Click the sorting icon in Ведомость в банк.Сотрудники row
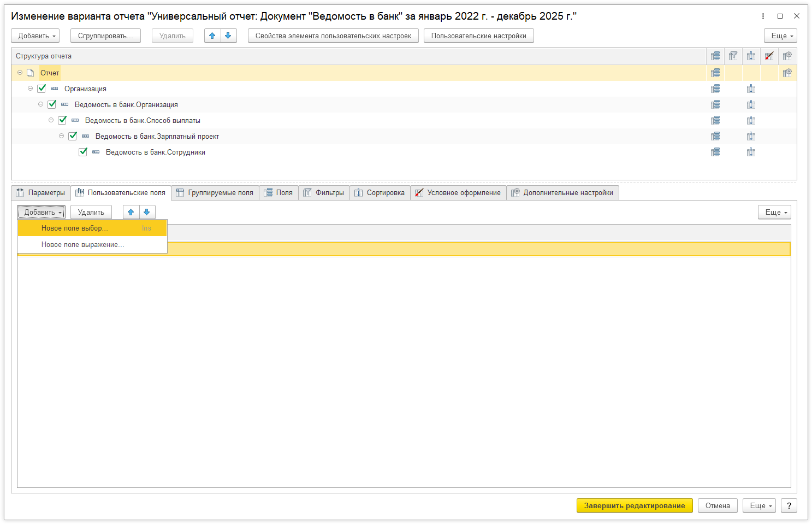Viewport: 812px width, 524px height. 751,152
